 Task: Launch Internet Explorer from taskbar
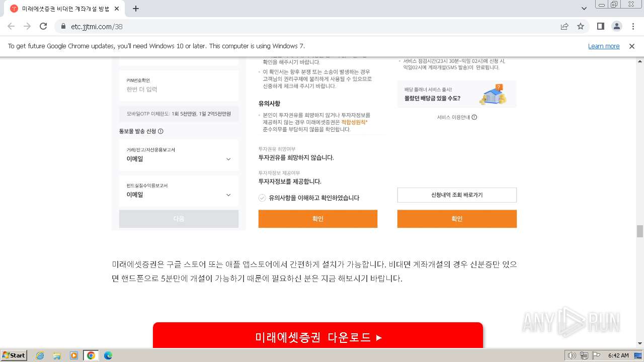[40, 355]
